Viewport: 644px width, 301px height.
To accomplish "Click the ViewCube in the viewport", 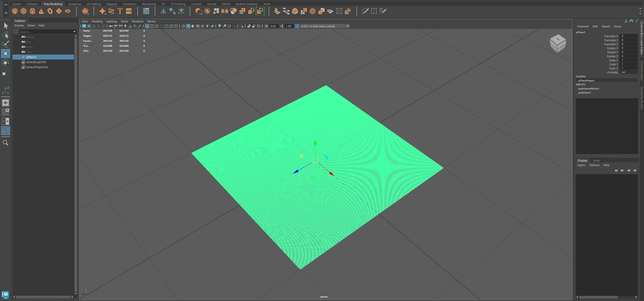I will click(x=558, y=43).
